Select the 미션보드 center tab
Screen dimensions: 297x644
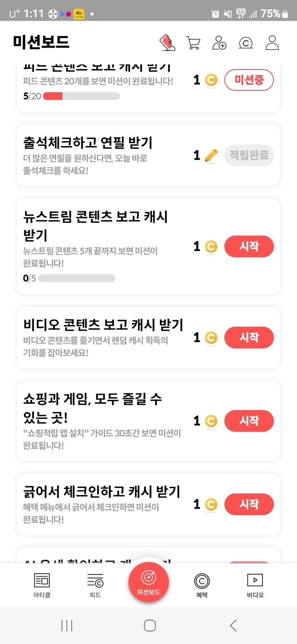click(148, 582)
